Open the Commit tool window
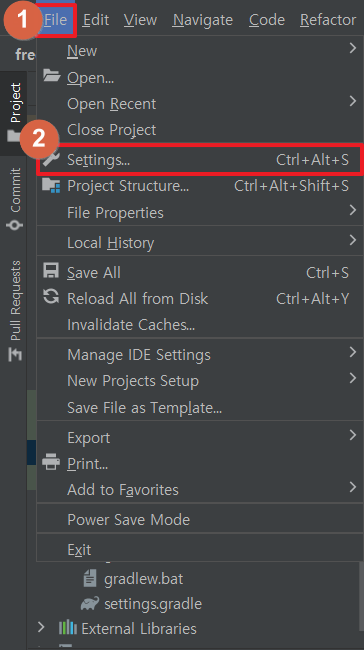Screen dimensions: 364x650 [x=15, y=199]
